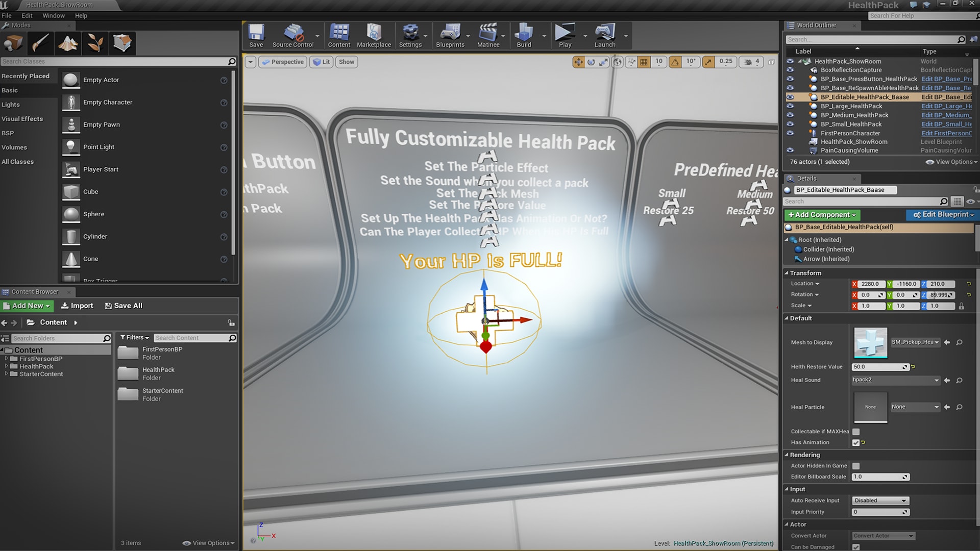
Task: Open the Perspective viewport dropdown
Action: (283, 62)
